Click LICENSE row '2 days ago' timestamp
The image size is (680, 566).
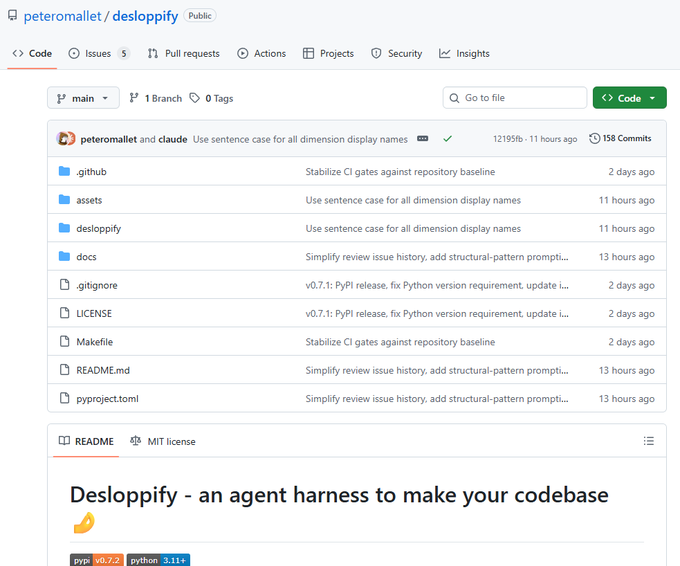[x=631, y=314]
